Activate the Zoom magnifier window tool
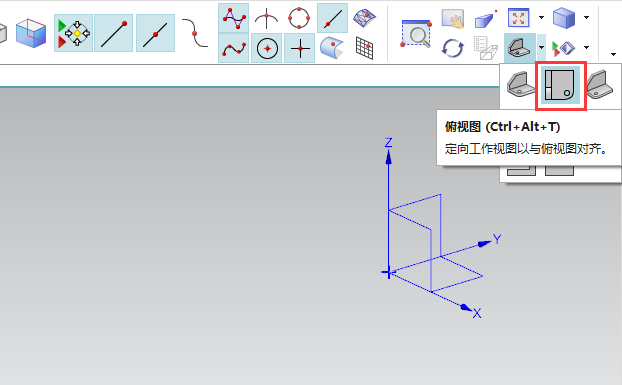This screenshot has width=622, height=385. tap(416, 33)
